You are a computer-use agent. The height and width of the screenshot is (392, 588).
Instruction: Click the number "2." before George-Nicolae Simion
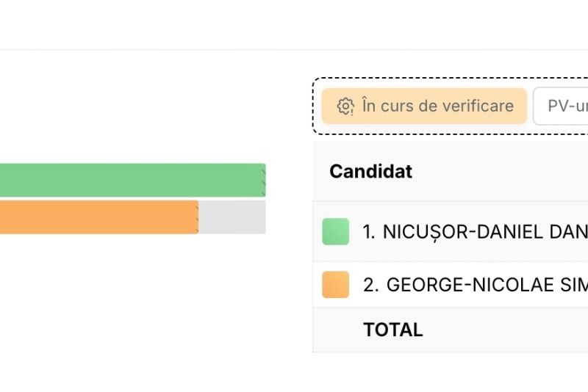(371, 285)
